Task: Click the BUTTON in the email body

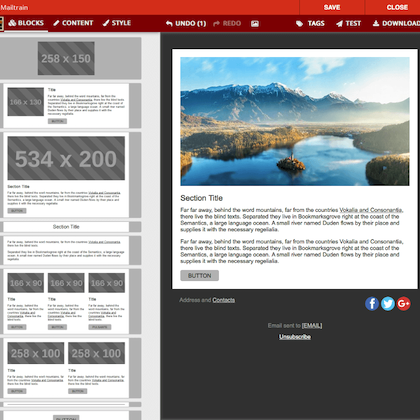Action: pos(200,276)
